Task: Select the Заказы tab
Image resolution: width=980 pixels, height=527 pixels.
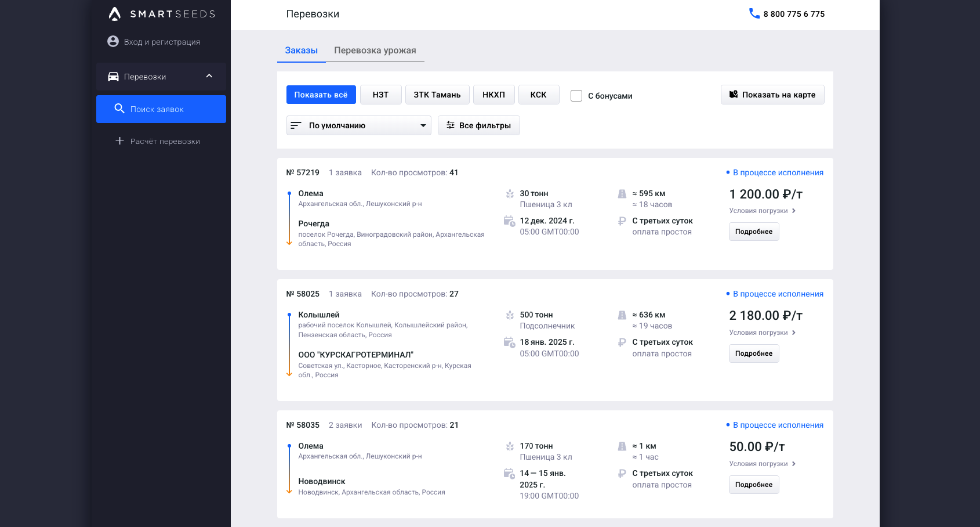Action: (x=301, y=50)
